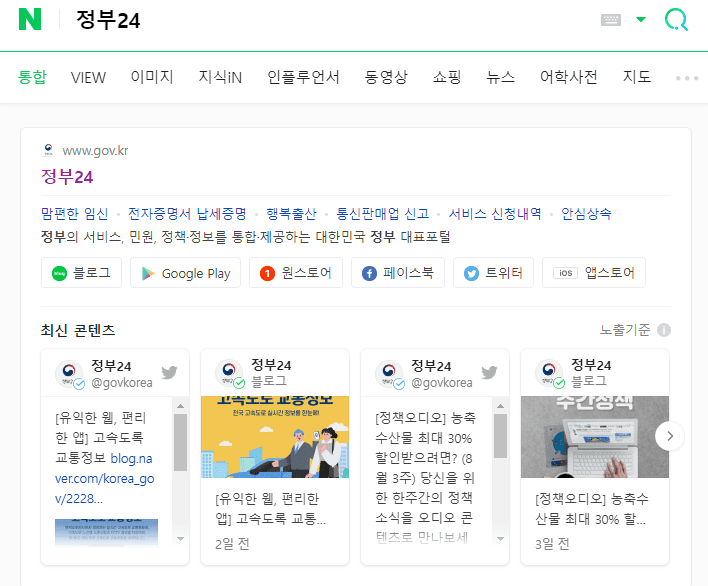Click the iOS 앱스토어 button

click(594, 273)
